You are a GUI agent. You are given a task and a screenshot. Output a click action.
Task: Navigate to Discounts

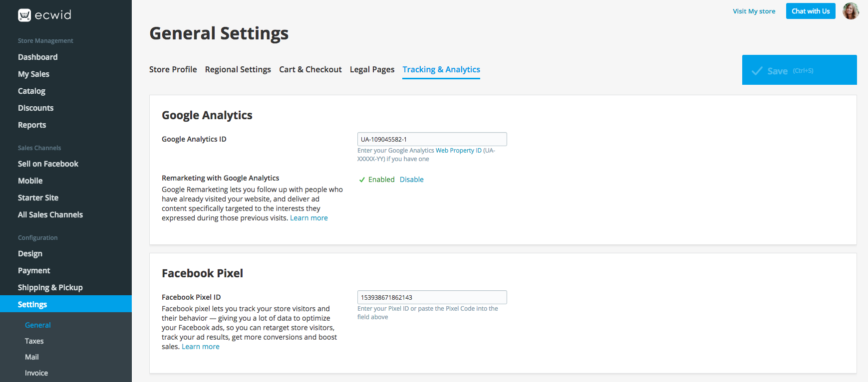(x=35, y=108)
